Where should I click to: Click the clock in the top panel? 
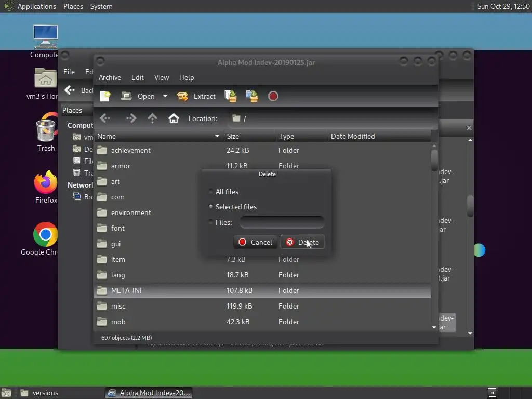[x=503, y=6]
